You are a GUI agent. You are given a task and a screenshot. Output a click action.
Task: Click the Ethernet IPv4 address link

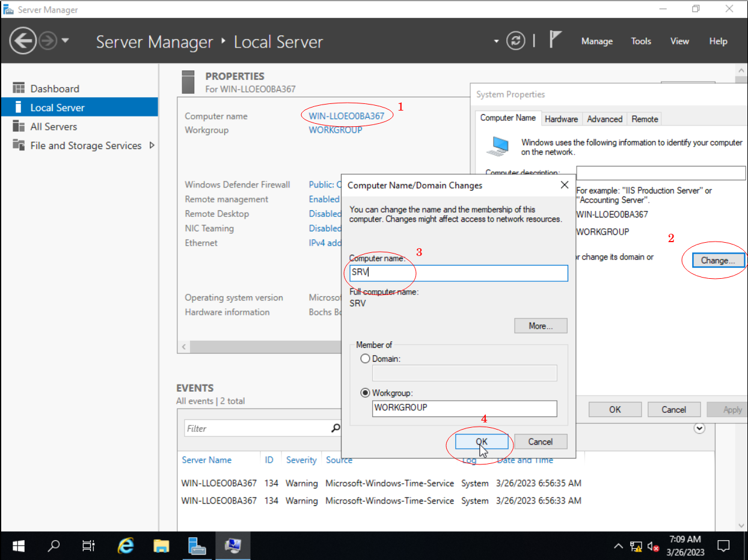click(x=325, y=243)
